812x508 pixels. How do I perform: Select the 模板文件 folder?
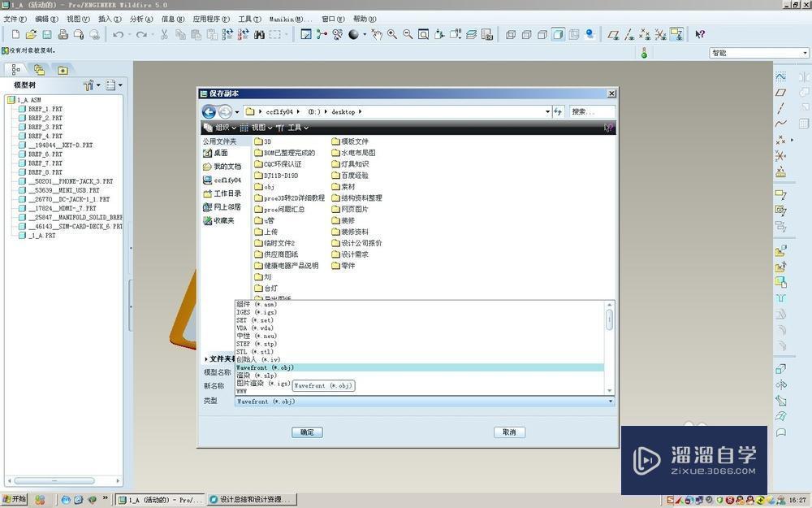350,141
